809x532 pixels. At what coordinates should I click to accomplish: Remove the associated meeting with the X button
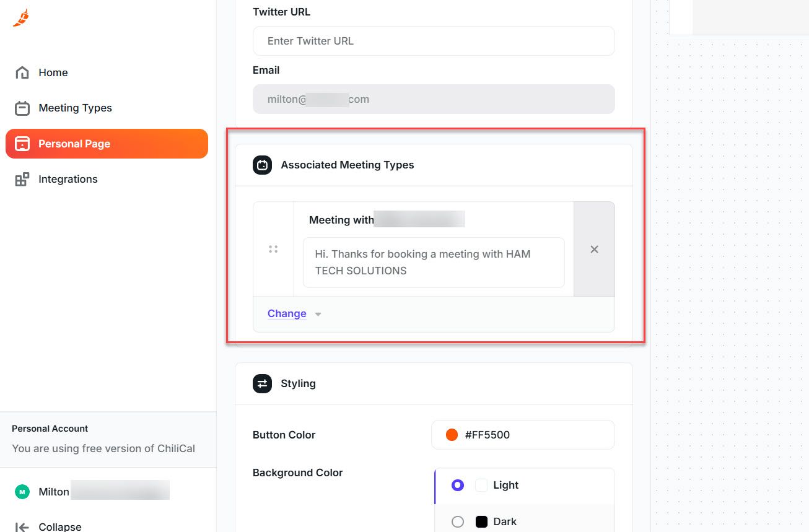[x=594, y=248]
